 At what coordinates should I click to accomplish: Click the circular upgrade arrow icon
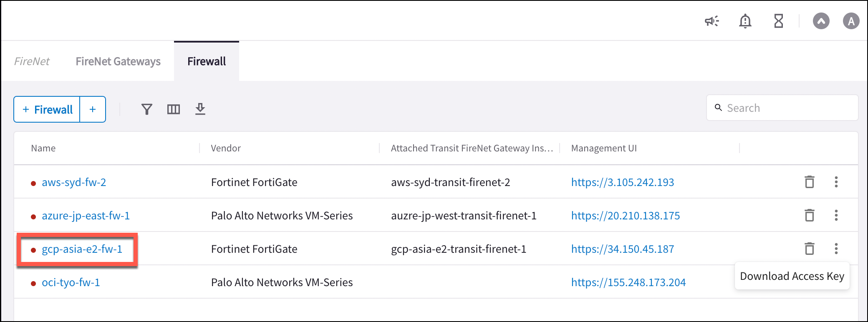(821, 21)
